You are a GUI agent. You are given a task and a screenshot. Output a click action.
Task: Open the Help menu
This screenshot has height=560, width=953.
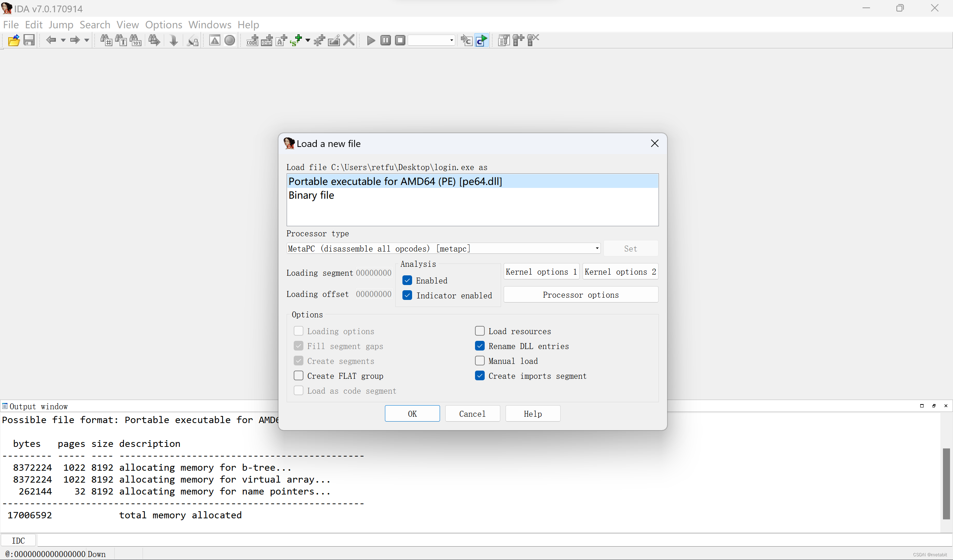248,25
